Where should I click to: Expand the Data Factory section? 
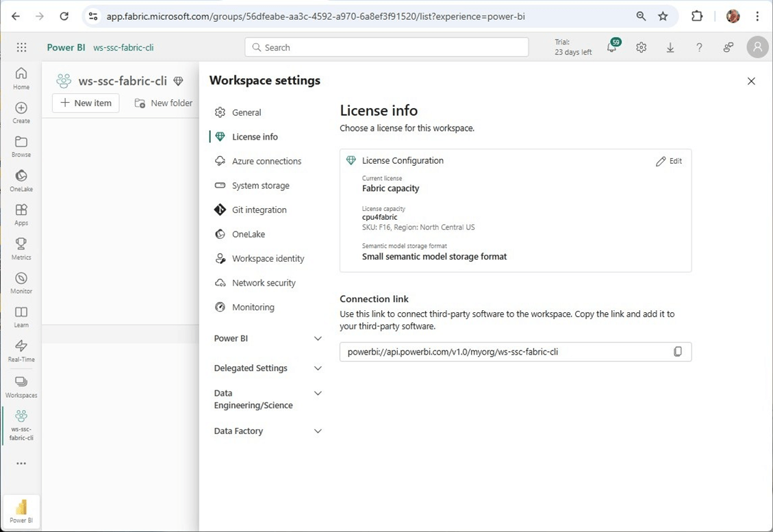318,431
